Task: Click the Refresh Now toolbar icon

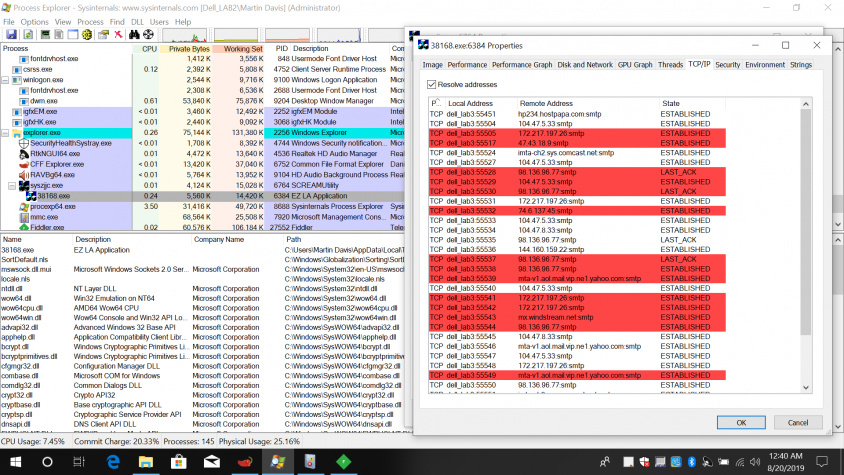Action: 28,35
